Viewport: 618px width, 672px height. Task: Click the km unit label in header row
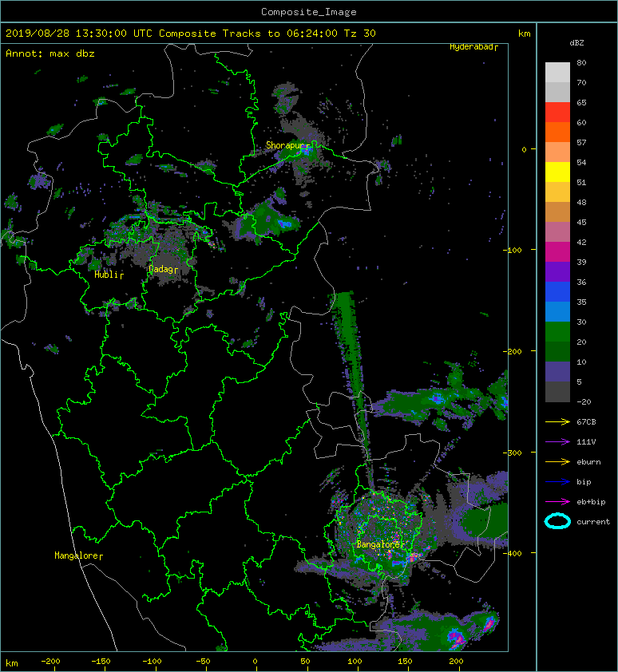524,34
